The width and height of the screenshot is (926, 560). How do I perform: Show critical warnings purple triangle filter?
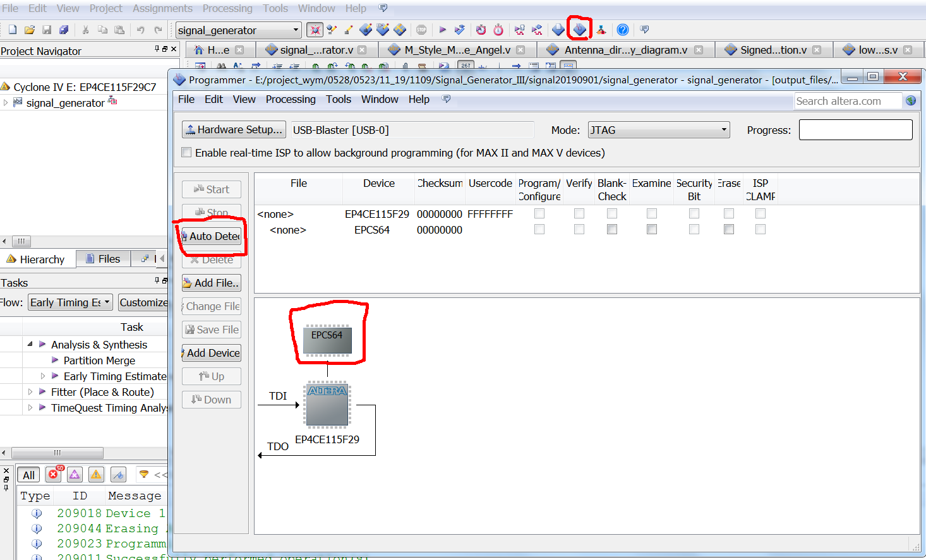[x=75, y=474]
